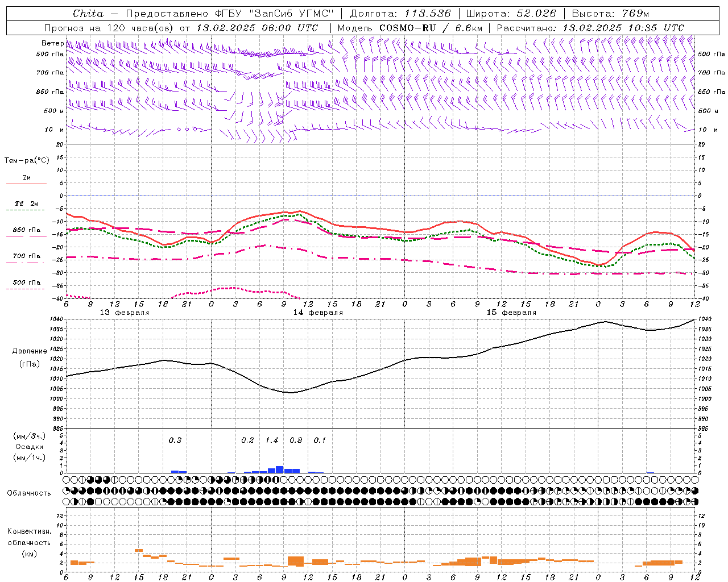Click the precipitation value "0.8"
The height and width of the screenshot is (582, 728).
point(296,440)
